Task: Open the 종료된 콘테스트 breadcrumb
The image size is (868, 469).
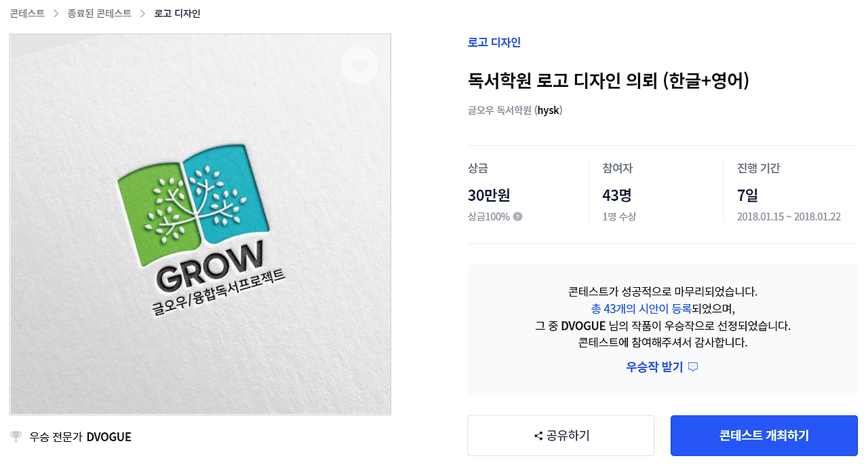Action: click(x=99, y=14)
